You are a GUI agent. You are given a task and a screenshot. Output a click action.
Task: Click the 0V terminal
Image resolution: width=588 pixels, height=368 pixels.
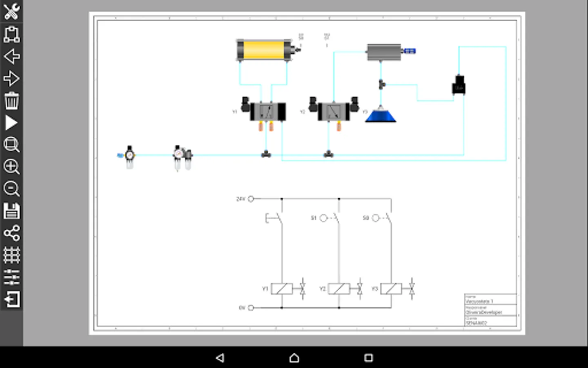pyautogui.click(x=251, y=307)
